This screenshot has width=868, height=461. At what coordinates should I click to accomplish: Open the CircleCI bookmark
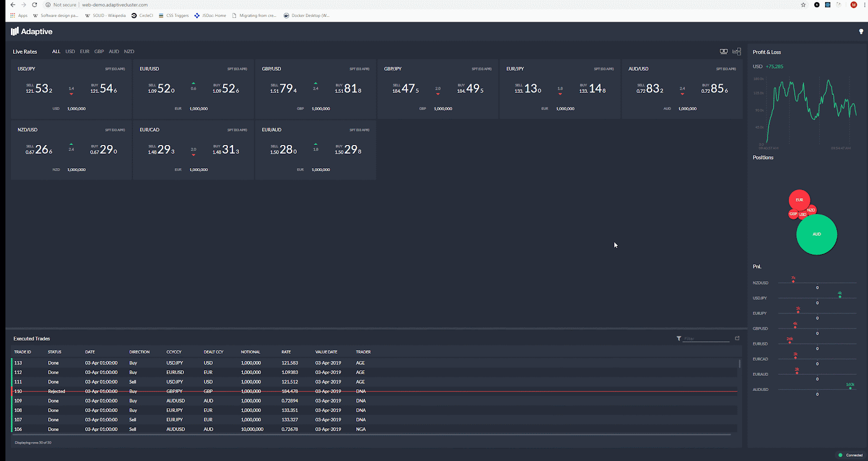pos(142,16)
